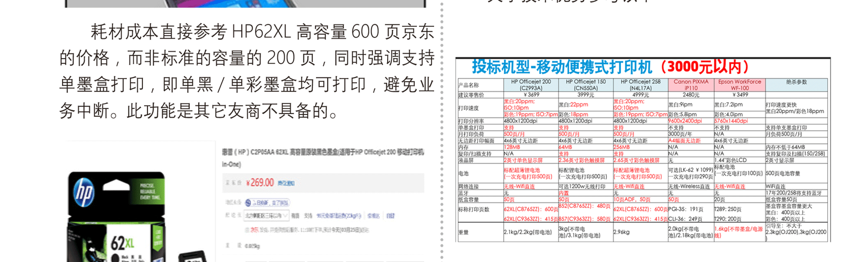Click the 无边距打印幅面 row label
This screenshot has height=262, width=868.
click(476, 141)
